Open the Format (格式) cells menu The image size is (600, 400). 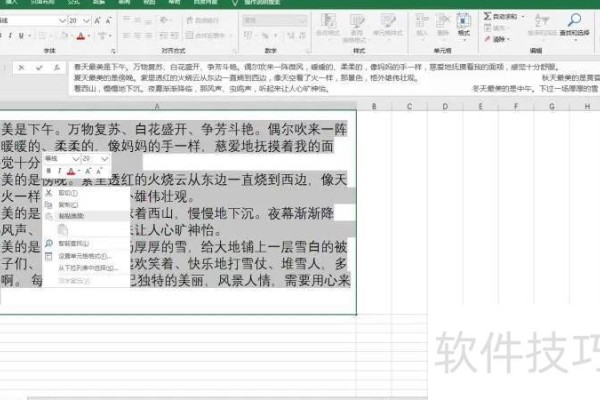pos(464,25)
